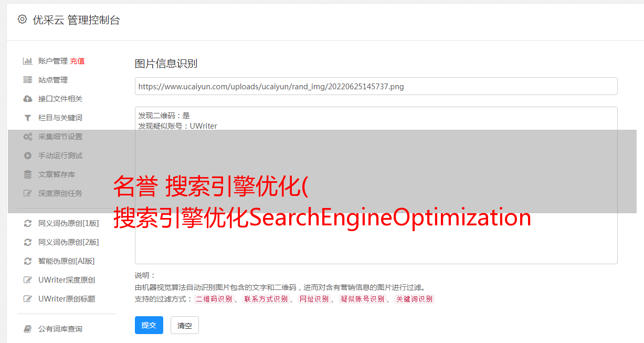The height and width of the screenshot is (343, 644).
Task: Click the result line 发现疑似账号：UWriter
Action: click(177, 126)
